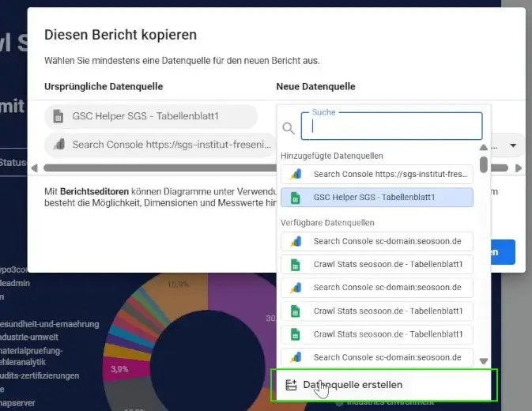Viewport: 532px width, 411px height.
Task: Click original source Search Console sgs-institut chip
Action: point(160,145)
